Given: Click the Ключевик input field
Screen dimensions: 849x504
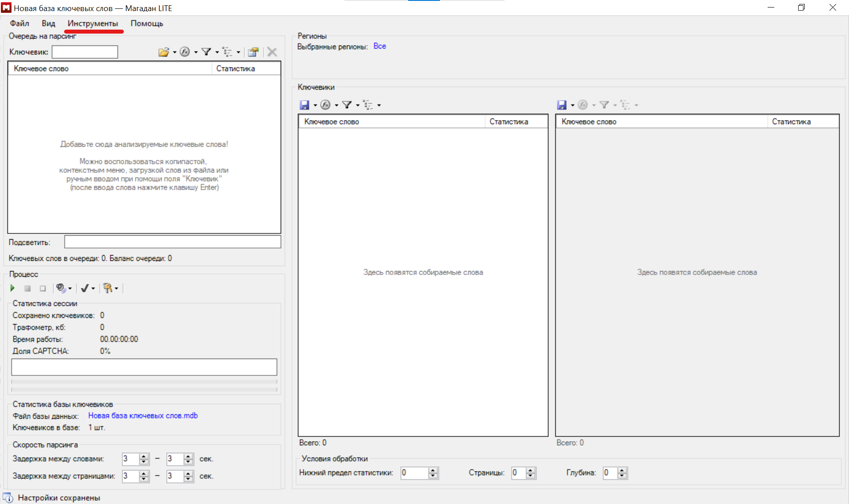Looking at the screenshot, I should 85,52.
